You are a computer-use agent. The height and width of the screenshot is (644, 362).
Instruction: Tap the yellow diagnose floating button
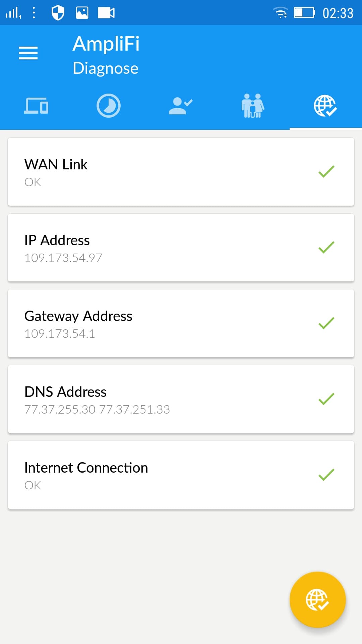317,599
